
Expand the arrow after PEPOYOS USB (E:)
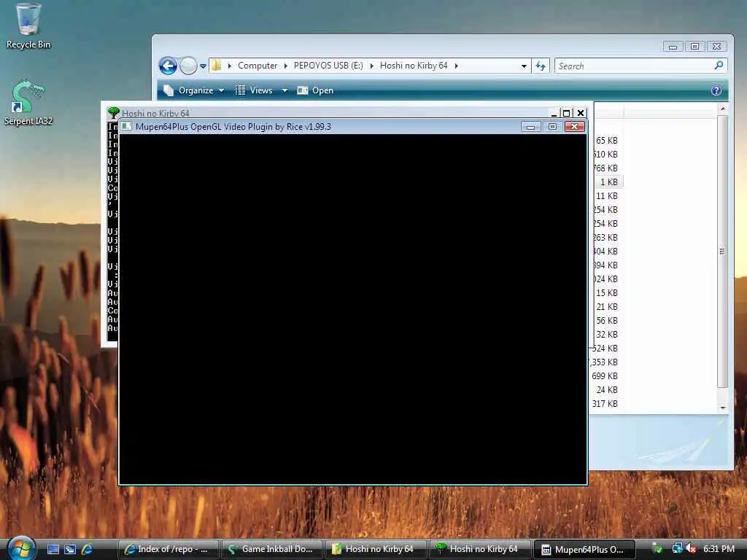371,66
